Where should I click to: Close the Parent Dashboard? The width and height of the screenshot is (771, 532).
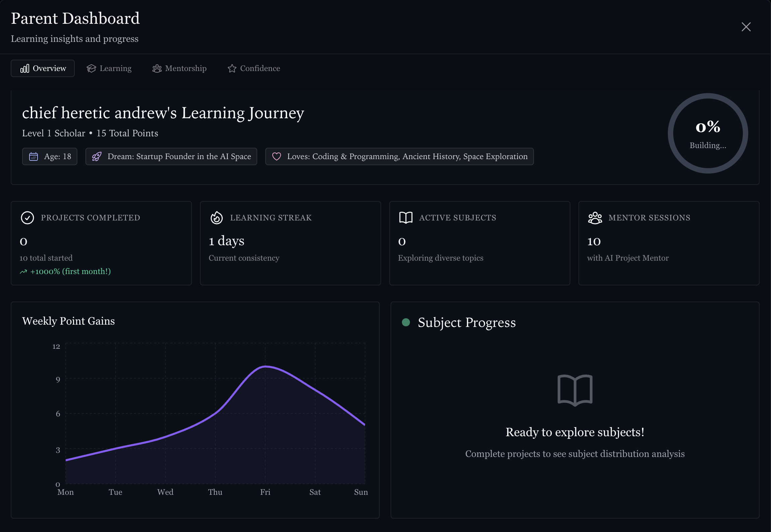tap(746, 27)
